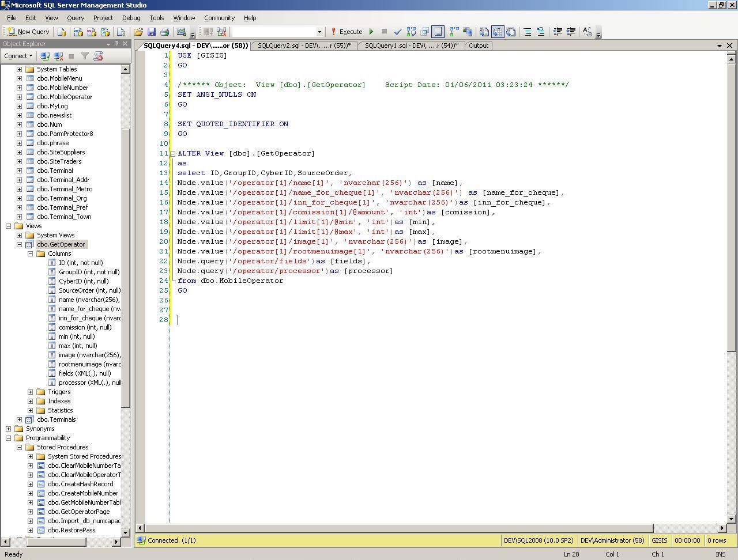Switch output to Results to File
The image size is (738, 560).
coord(511,32)
